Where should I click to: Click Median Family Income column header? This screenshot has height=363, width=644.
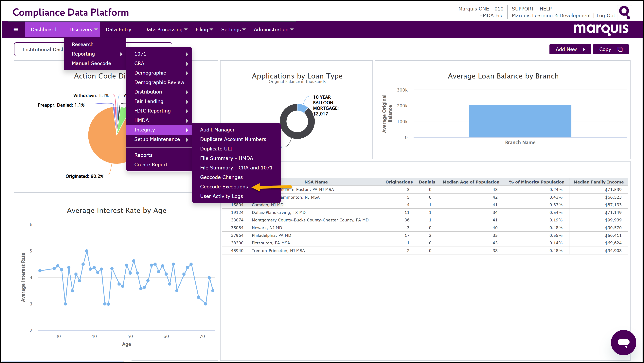tap(598, 182)
